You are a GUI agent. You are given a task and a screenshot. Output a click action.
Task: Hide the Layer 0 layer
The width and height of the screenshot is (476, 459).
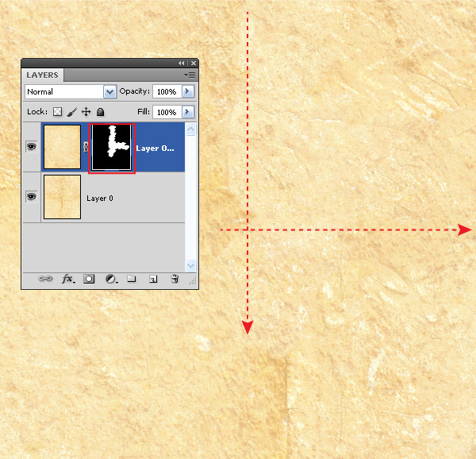(31, 197)
